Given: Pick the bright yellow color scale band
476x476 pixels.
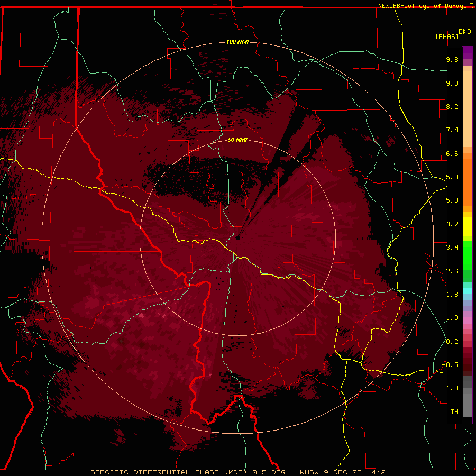Looking at the screenshot, I should (x=467, y=226).
